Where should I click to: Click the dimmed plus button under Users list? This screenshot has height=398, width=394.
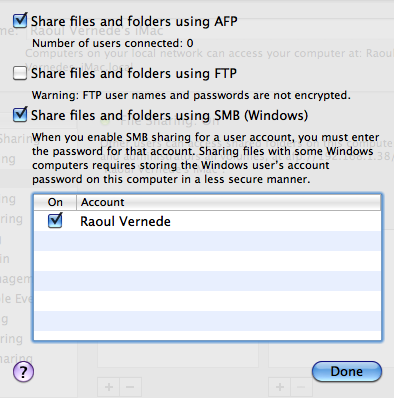(x=280, y=387)
